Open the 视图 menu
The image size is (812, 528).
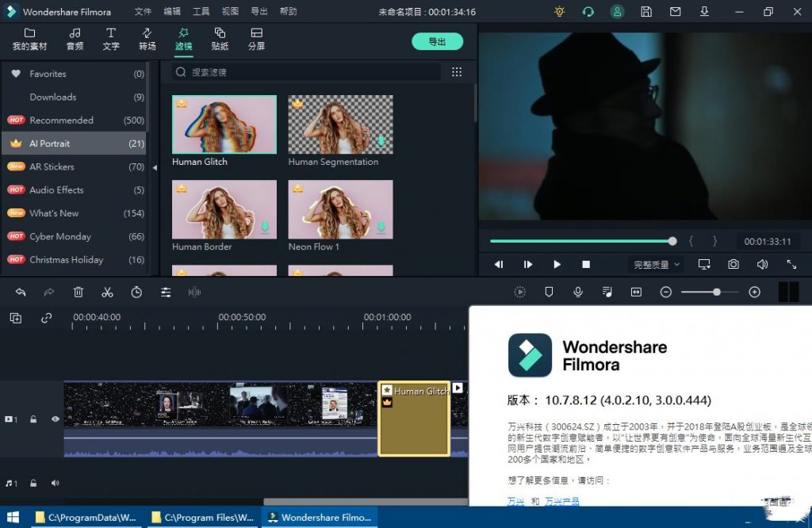click(x=230, y=11)
